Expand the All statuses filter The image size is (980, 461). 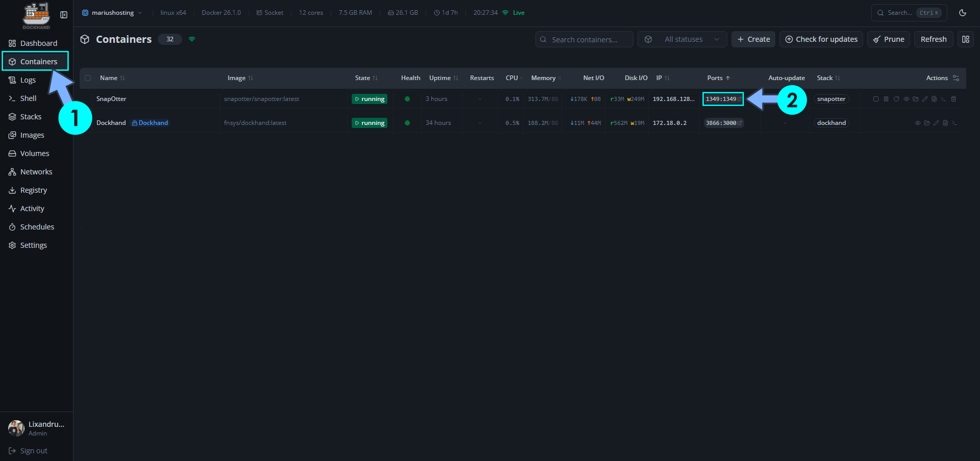pyautogui.click(x=682, y=39)
